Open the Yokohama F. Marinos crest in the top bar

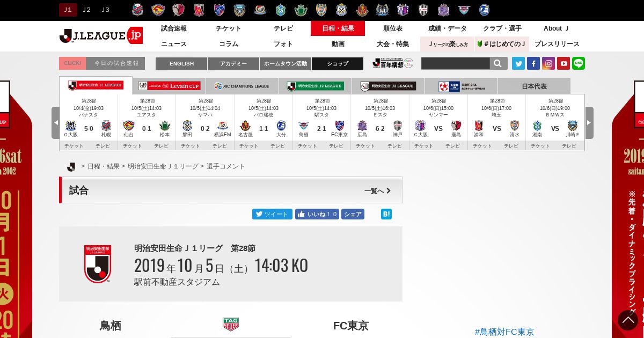(x=260, y=10)
